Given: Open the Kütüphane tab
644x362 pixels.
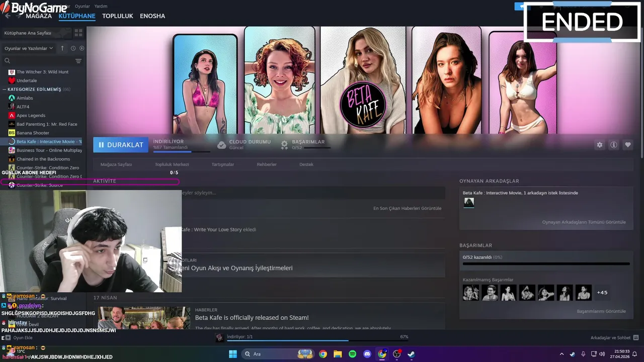Looking at the screenshot, I should [77, 16].
